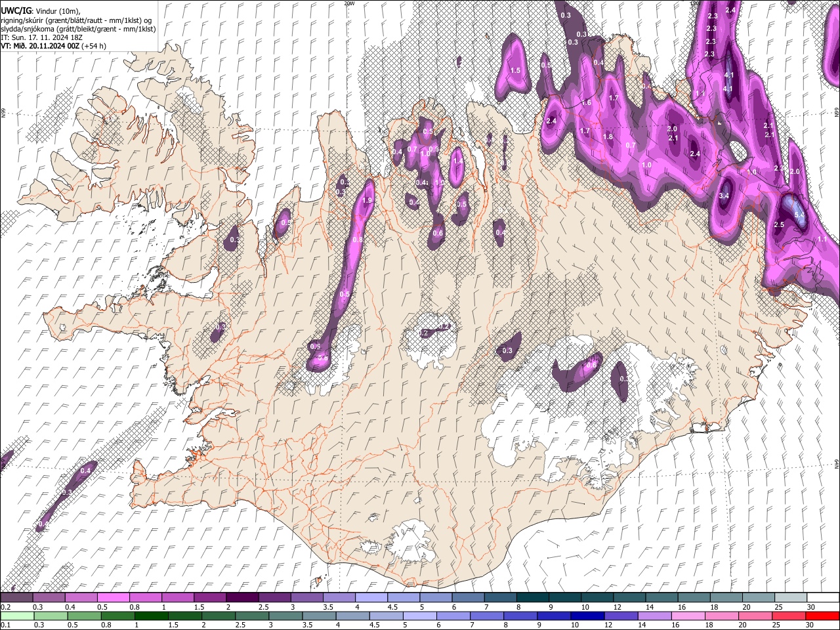Image resolution: width=840 pixels, height=630 pixels.
Task: Select upper legend swatch between 6 and 7
Action: [469, 597]
